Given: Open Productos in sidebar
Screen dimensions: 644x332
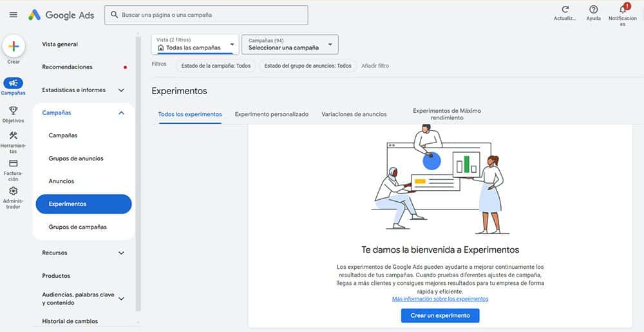Looking at the screenshot, I should [x=56, y=276].
